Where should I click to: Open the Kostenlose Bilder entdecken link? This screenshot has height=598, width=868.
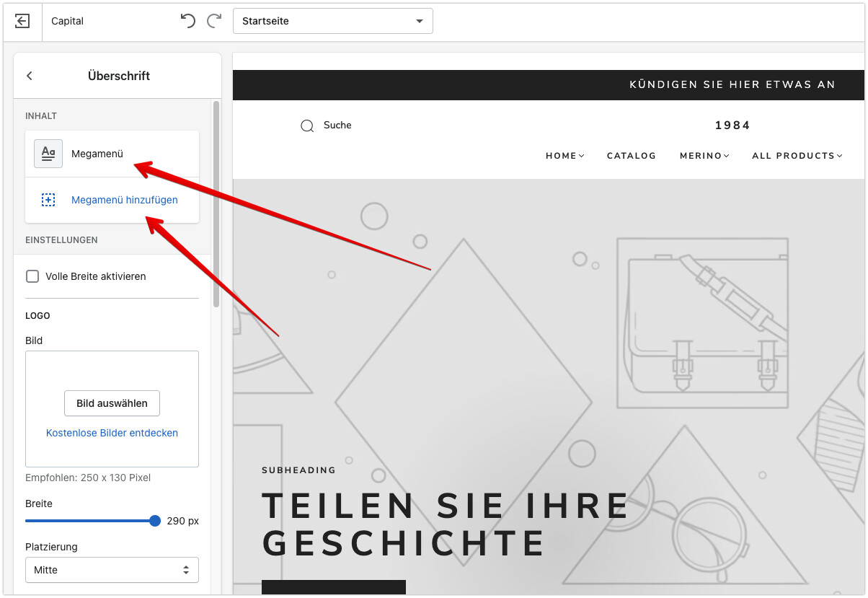tap(112, 433)
